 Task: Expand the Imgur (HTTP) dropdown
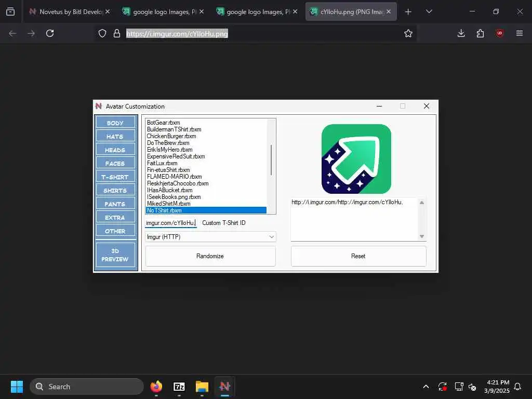coord(210,236)
